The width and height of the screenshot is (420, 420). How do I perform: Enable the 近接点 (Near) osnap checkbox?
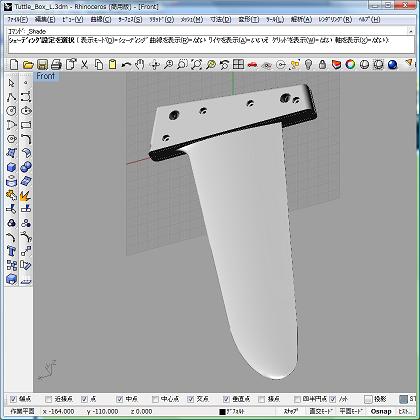(49, 399)
